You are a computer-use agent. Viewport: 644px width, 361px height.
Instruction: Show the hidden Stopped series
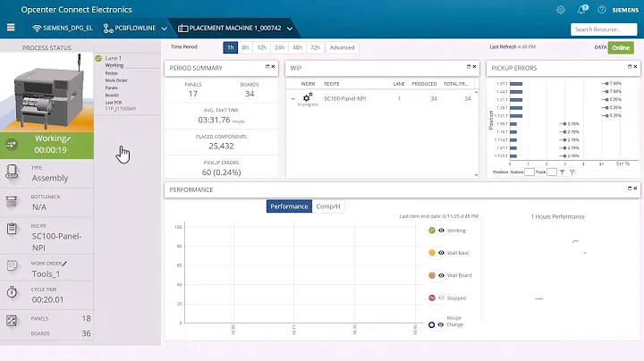pos(442,298)
